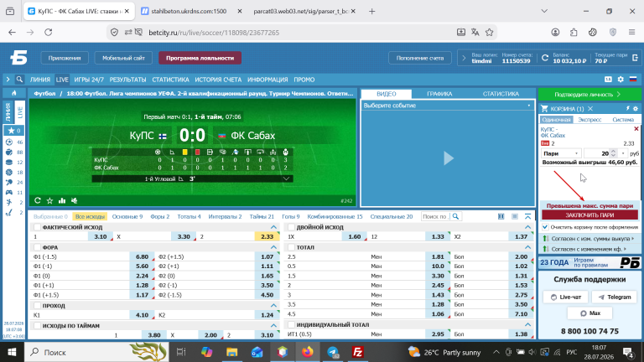Image resolution: width=644 pixels, height=362 pixels.
Task: Select table tennis icon with 24 events
Action: (x=9, y=182)
